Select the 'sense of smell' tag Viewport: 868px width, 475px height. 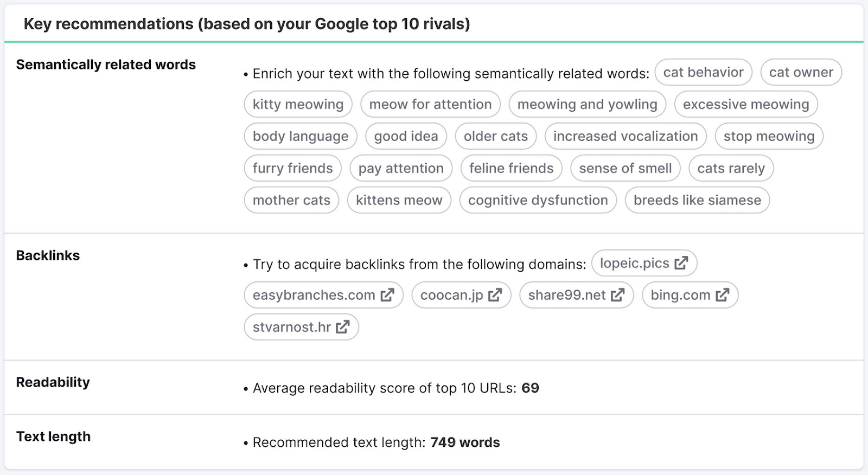click(x=626, y=168)
